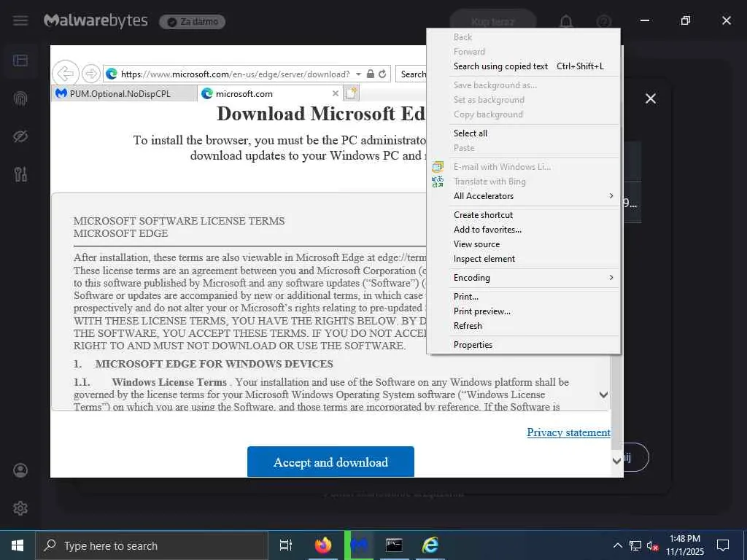Click the muted volume tray icon
The image size is (747, 560).
click(652, 545)
